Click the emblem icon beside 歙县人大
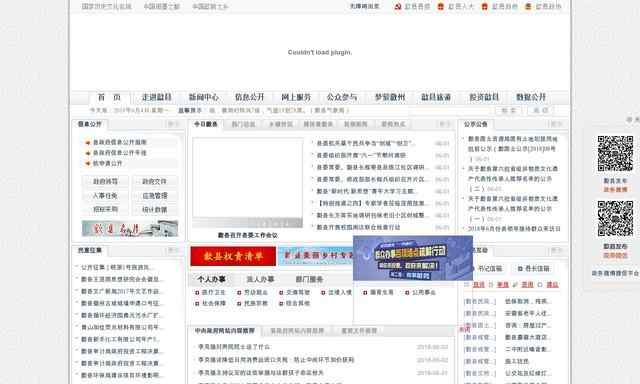 coord(441,7)
